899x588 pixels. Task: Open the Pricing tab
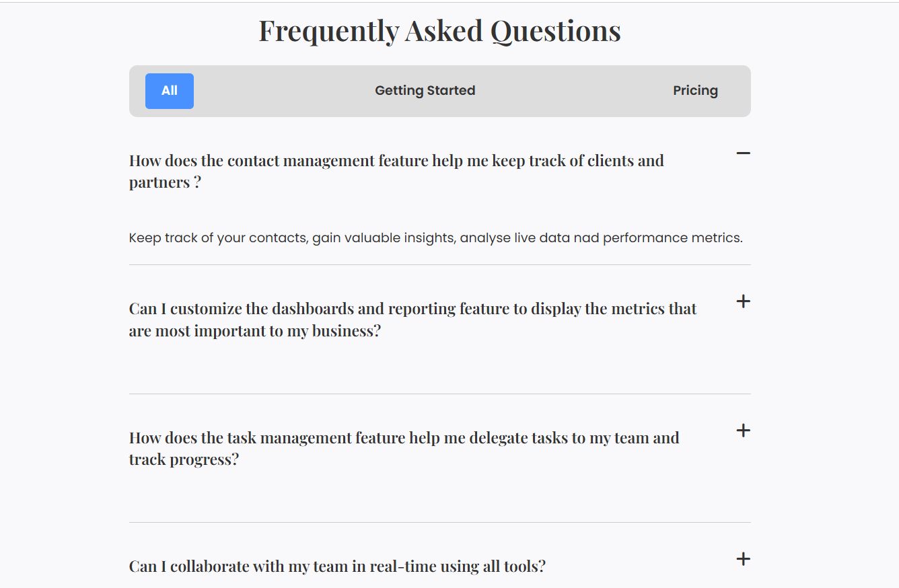click(x=695, y=91)
